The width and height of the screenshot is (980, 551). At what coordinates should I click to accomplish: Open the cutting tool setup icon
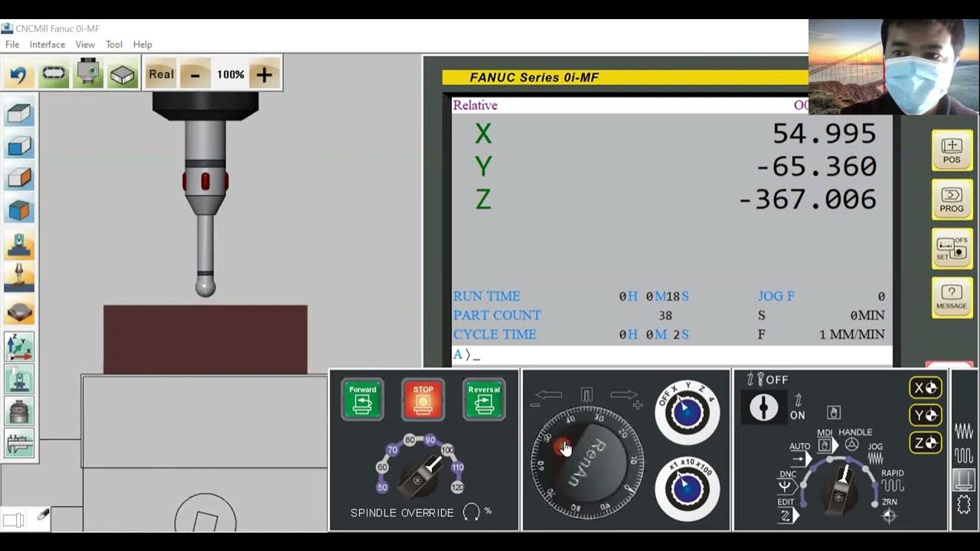[19, 277]
